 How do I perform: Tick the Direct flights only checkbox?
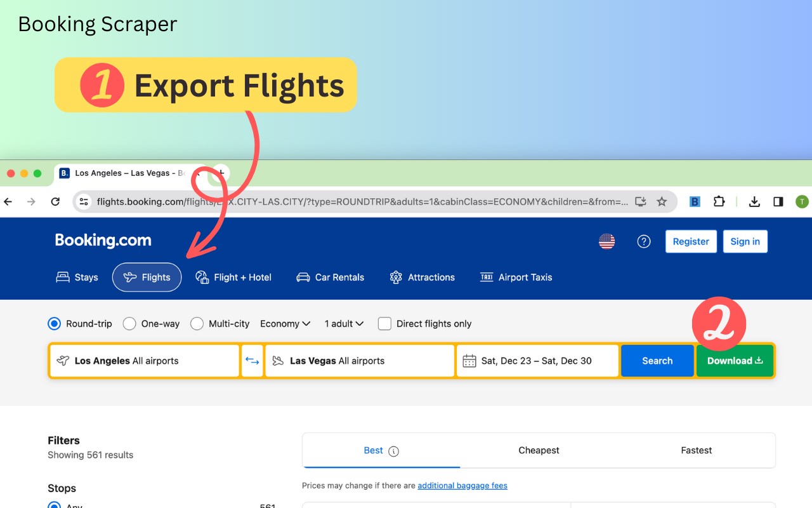[384, 324]
